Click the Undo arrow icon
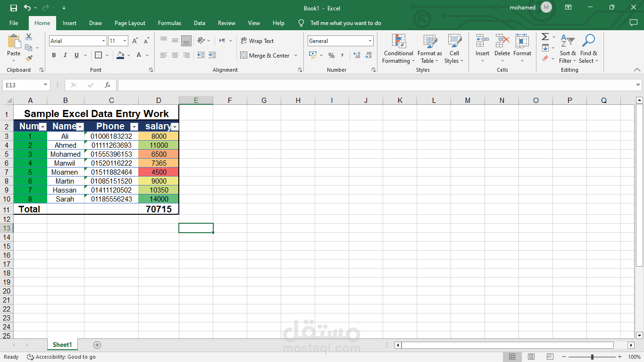 (x=27, y=8)
